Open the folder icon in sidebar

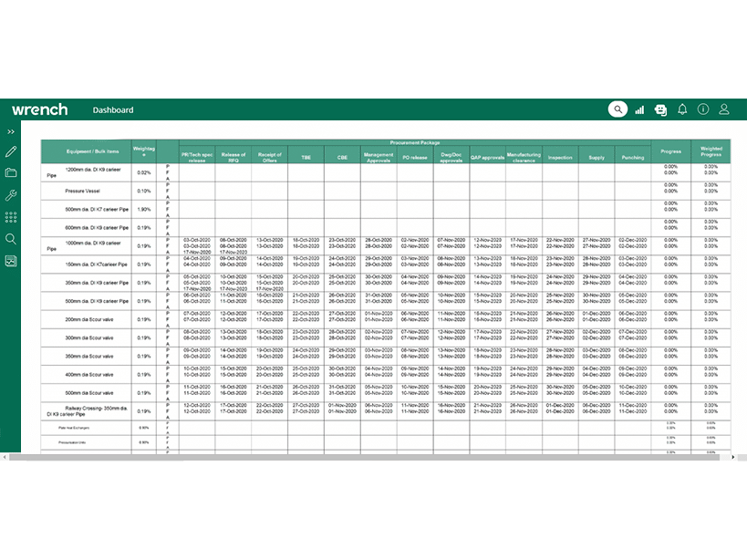[x=10, y=173]
